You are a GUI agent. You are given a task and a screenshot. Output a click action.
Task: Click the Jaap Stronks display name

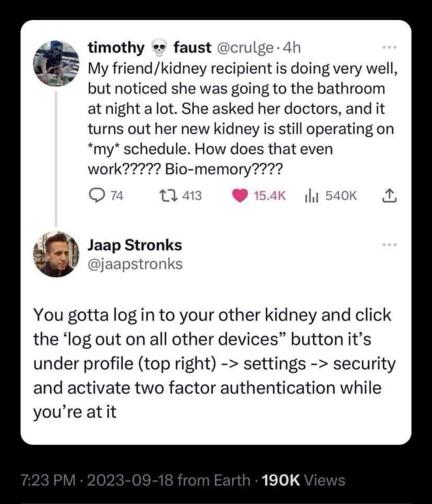pyautogui.click(x=134, y=245)
